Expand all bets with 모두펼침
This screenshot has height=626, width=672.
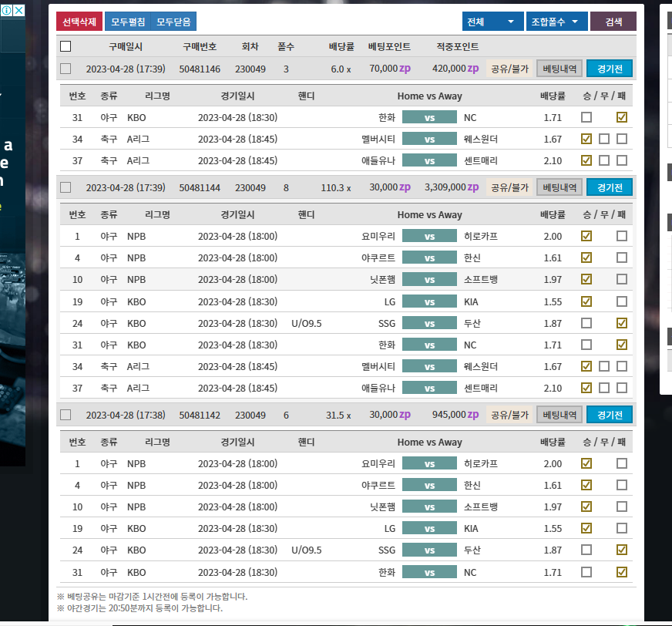point(128,22)
